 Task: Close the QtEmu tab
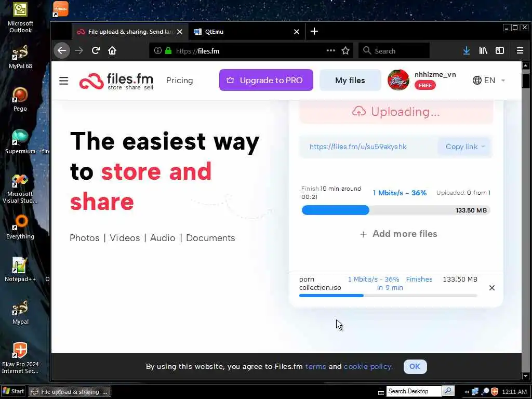pyautogui.click(x=297, y=32)
